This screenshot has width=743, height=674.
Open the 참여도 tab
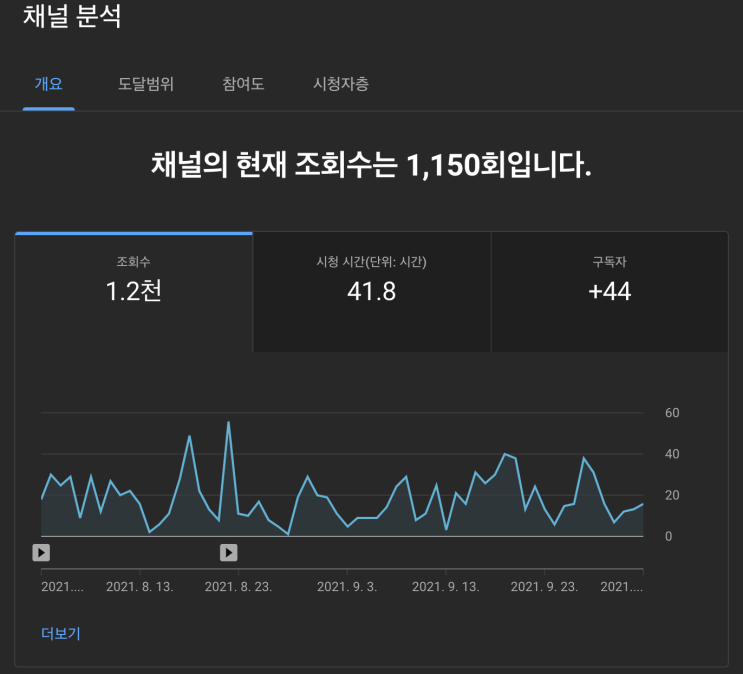pyautogui.click(x=243, y=84)
